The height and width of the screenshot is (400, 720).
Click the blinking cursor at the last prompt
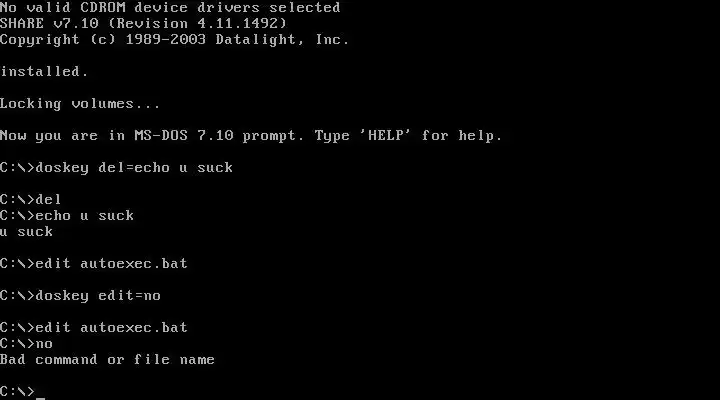(40, 398)
